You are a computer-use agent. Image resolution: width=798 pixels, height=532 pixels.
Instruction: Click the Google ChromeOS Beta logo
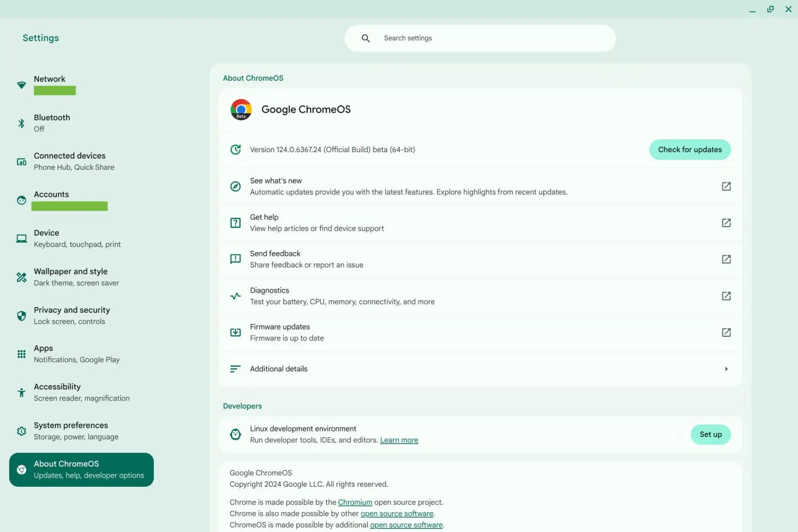click(x=241, y=110)
